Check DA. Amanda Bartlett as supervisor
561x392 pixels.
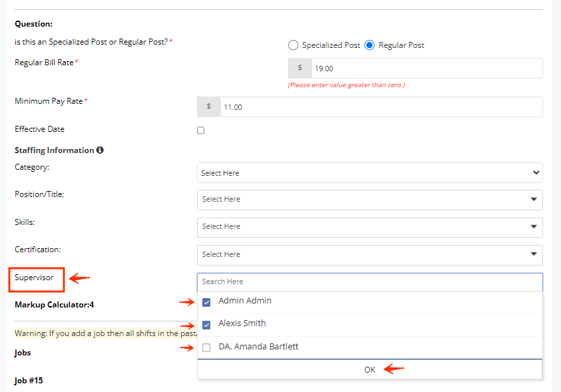206,347
